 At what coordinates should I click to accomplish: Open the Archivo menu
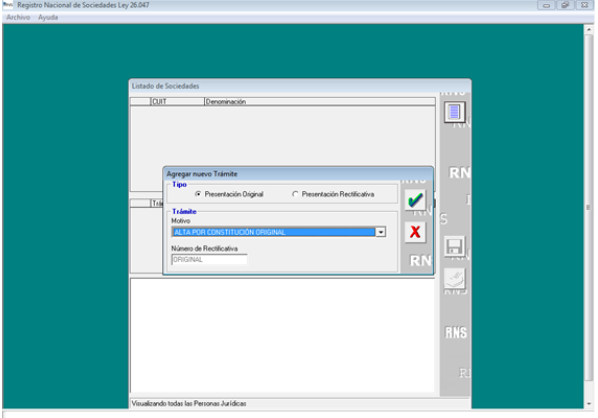click(x=18, y=17)
